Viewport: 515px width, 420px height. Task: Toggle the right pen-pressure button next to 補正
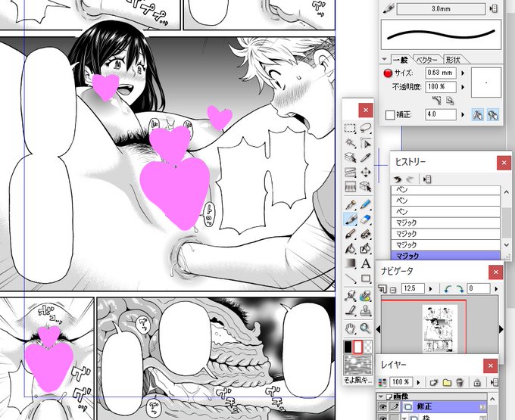pos(493,115)
